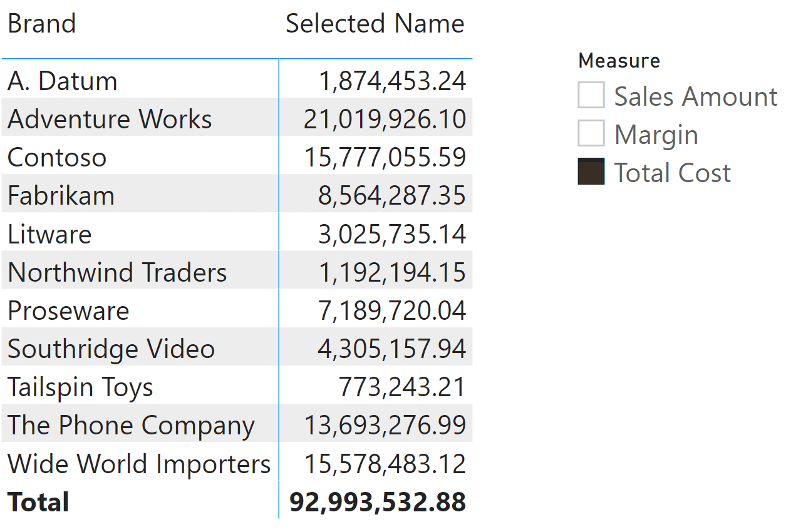This screenshot has width=791, height=532.
Task: Sort by the Brand column header
Action: [42, 24]
